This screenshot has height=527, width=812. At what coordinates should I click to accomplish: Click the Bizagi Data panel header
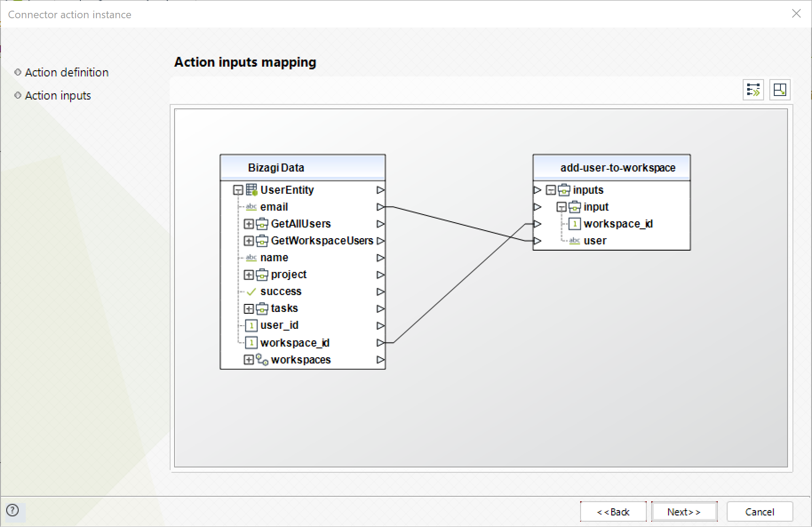303,168
